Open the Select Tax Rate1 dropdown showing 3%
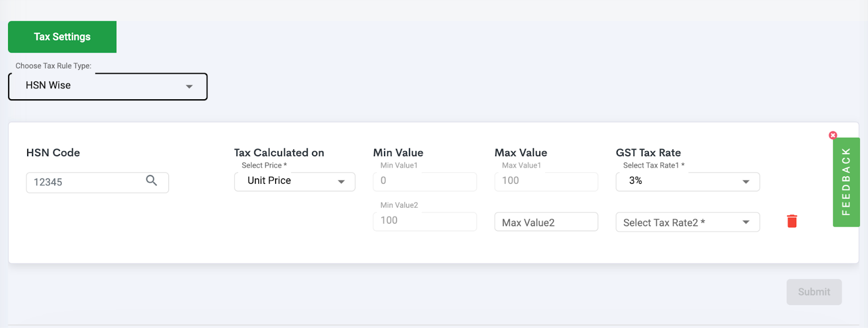 point(687,182)
